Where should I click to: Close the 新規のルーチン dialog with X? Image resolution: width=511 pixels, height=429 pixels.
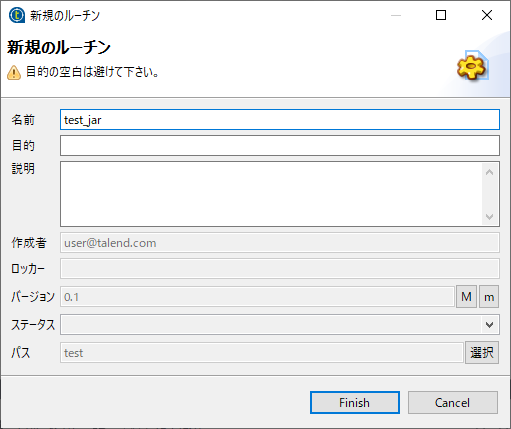click(x=487, y=15)
